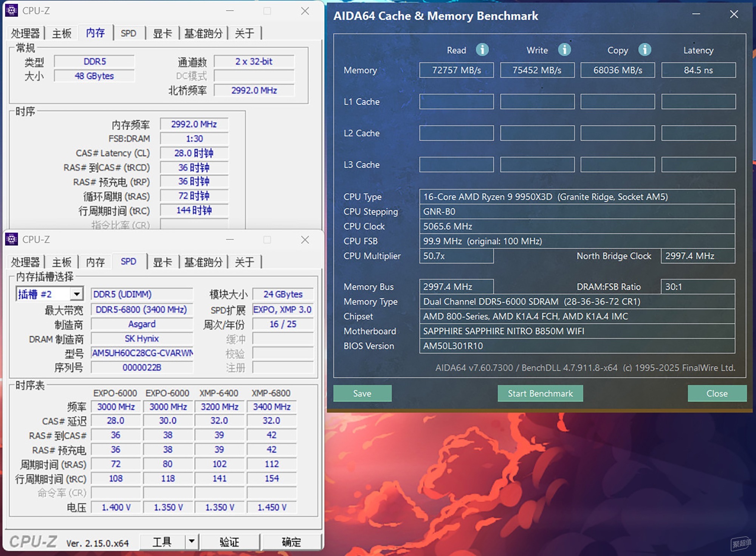Screen dimensions: 756x556
Task: Click the max bandwidth DDR5-6800 (3400 MHz) field
Action: 142,309
